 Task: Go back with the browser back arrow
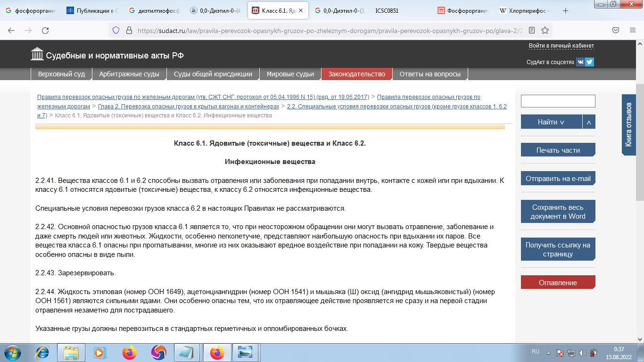coord(11,31)
